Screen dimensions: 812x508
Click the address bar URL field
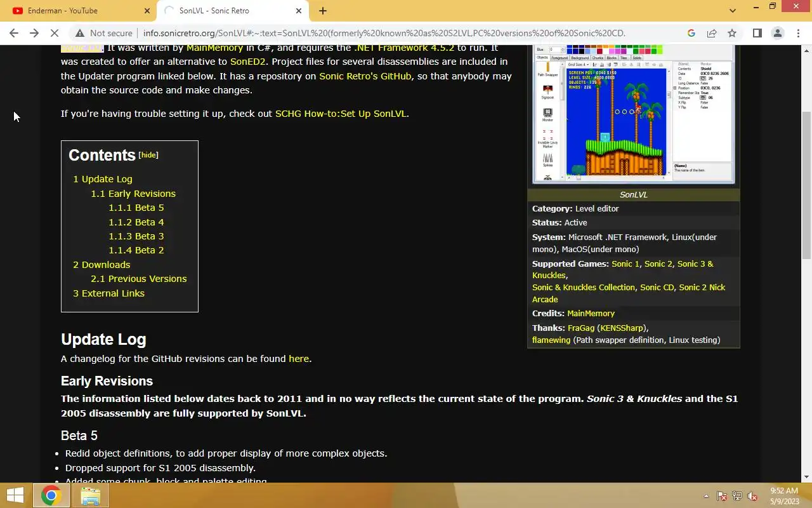384,33
